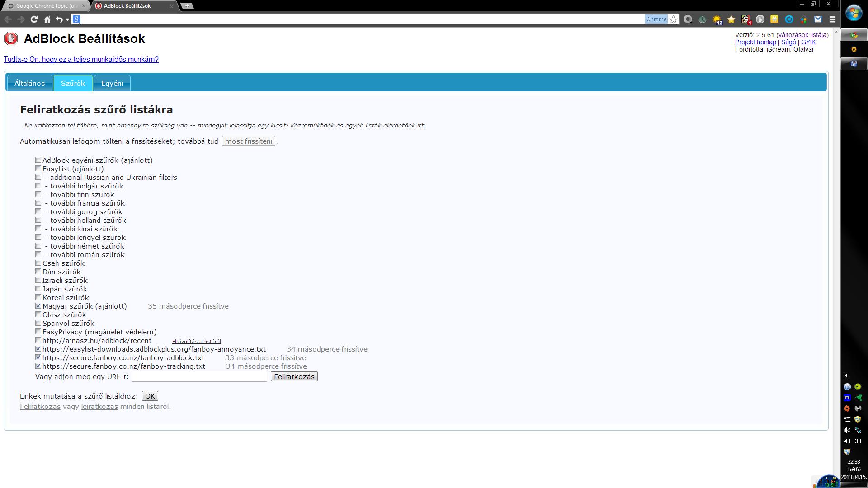The width and height of the screenshot is (868, 488).
Task: Enable the EasyList (ajánlott) checkbox
Action: pyautogui.click(x=38, y=169)
